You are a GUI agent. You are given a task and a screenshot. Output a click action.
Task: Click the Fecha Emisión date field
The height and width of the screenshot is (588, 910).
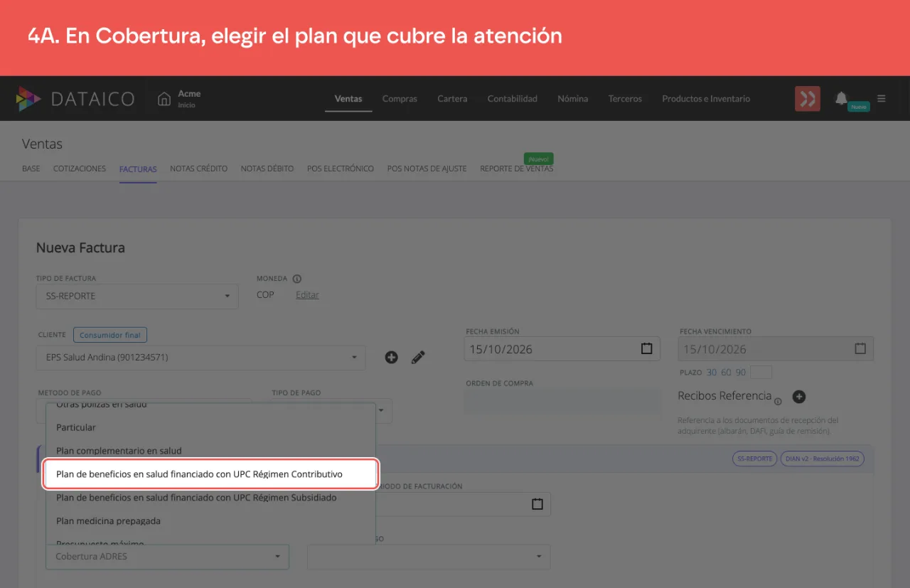coord(562,349)
